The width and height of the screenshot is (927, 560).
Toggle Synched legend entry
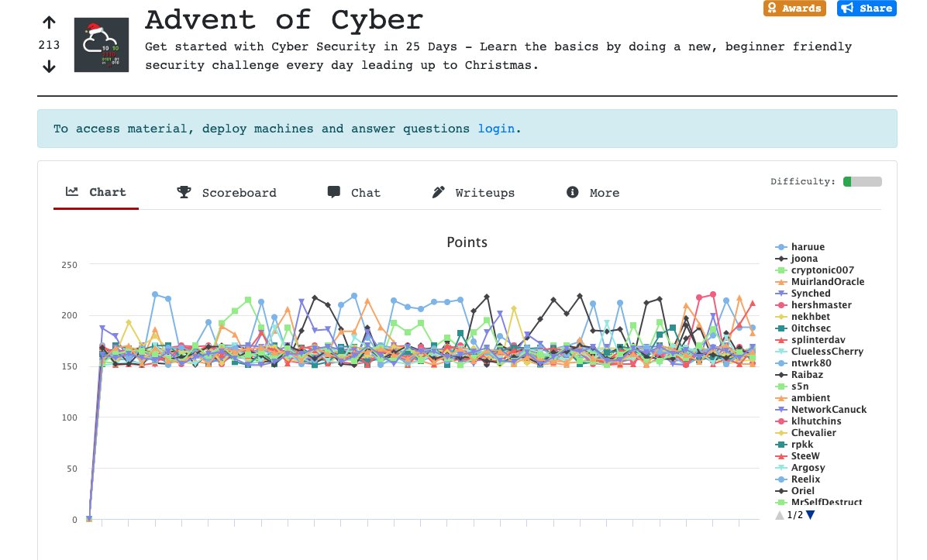click(x=803, y=294)
